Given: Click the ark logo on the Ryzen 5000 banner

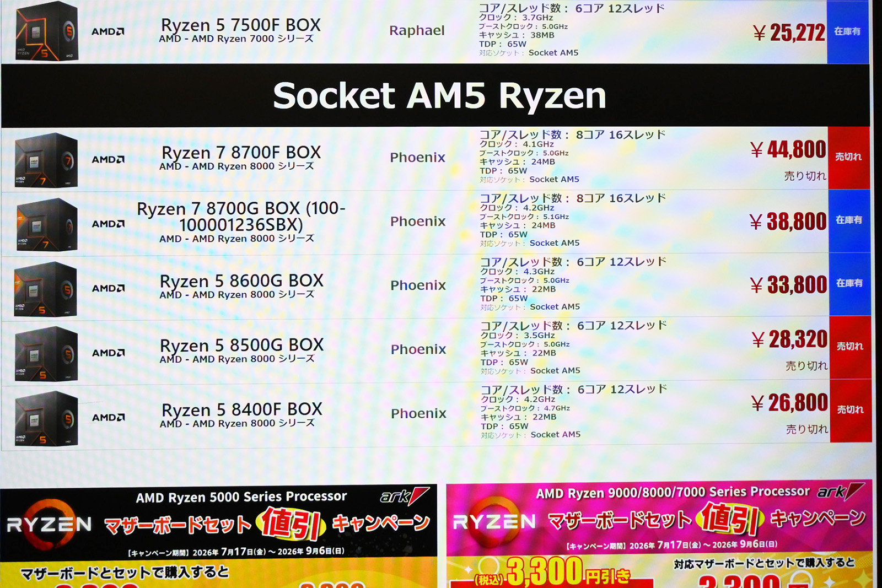Looking at the screenshot, I should pyautogui.click(x=405, y=496).
